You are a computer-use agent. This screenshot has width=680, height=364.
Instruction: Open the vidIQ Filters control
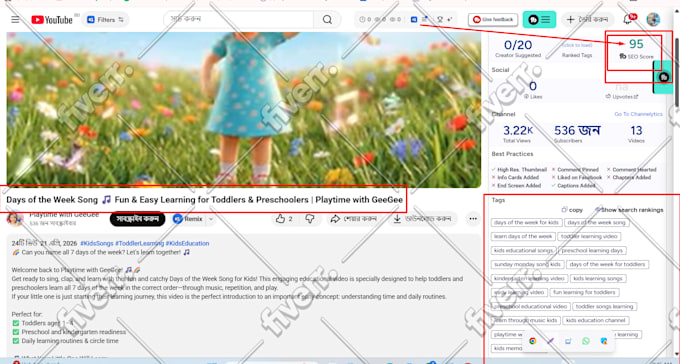[105, 20]
